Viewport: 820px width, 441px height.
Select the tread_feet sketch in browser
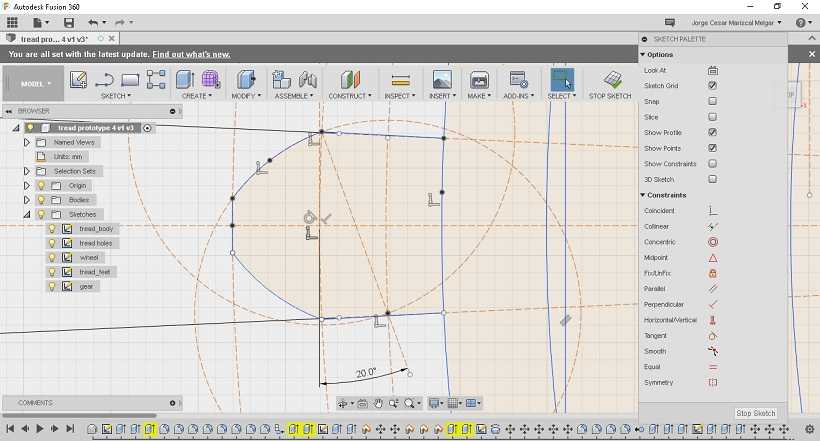tap(95, 272)
